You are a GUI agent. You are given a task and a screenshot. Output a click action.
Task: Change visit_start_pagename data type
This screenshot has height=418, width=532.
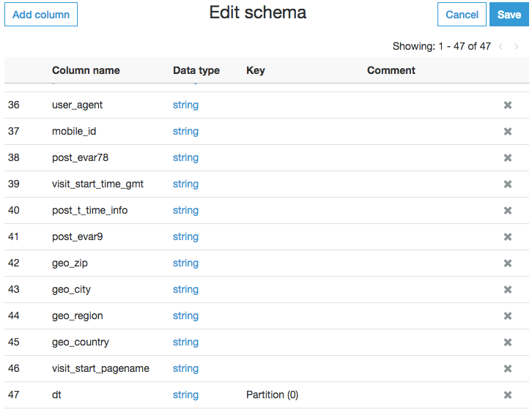point(185,368)
